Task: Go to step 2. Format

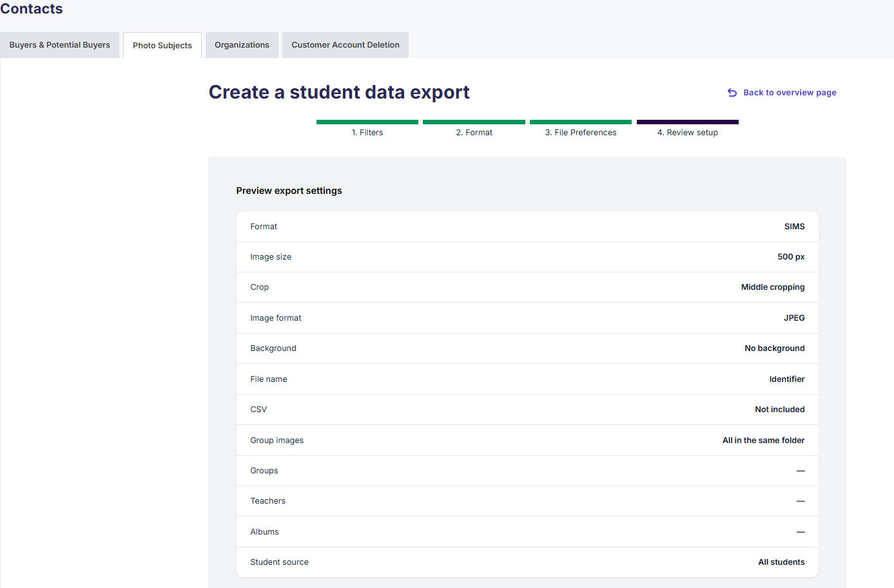Action: pos(474,129)
